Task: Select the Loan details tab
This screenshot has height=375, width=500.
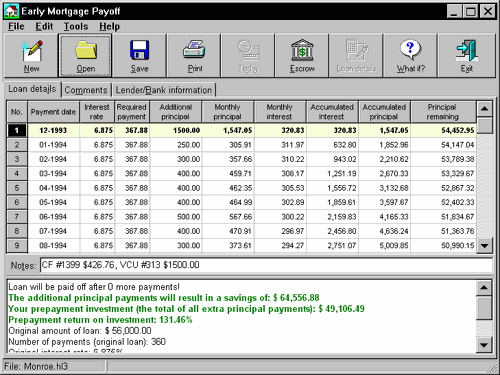Action: click(x=32, y=89)
